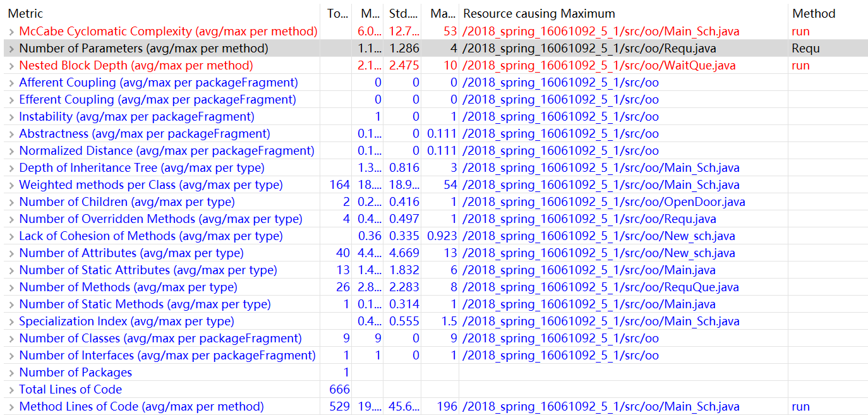Click Main_Sch.java path in McCabe row

click(601, 32)
